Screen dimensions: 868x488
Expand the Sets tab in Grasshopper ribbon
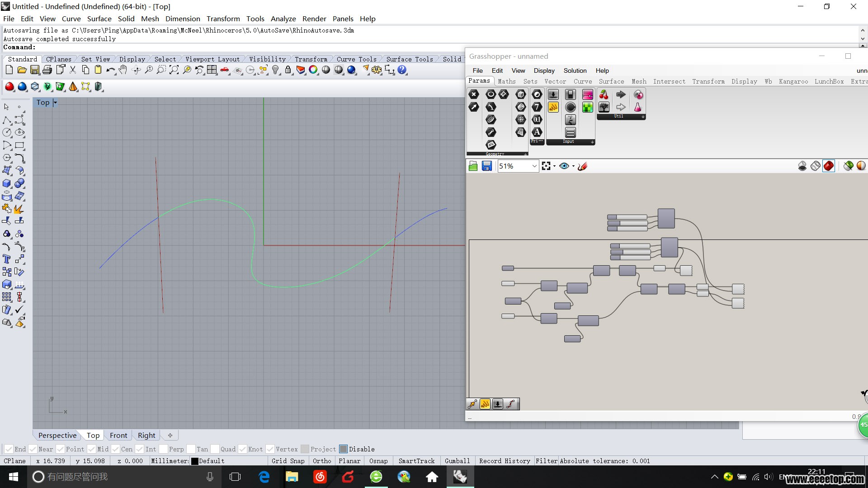[x=531, y=81]
